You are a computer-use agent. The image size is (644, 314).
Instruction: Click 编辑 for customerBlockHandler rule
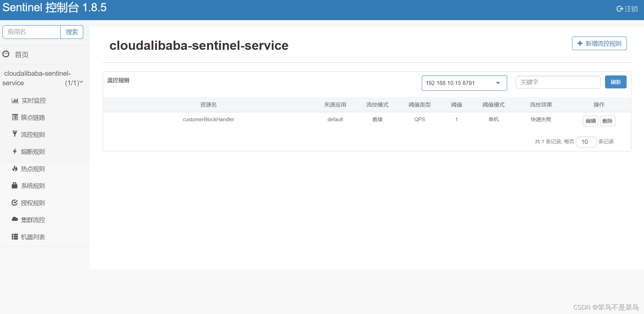click(x=590, y=121)
